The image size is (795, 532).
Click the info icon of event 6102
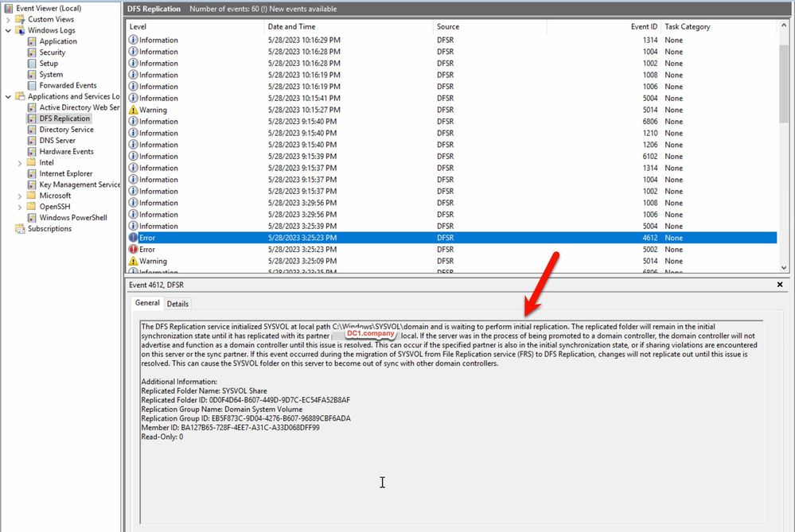click(134, 156)
